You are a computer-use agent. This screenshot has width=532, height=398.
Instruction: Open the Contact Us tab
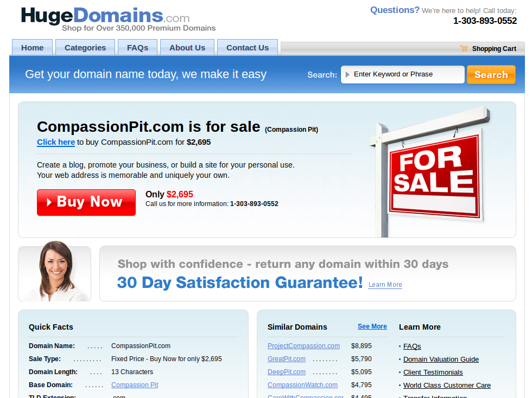coord(248,48)
